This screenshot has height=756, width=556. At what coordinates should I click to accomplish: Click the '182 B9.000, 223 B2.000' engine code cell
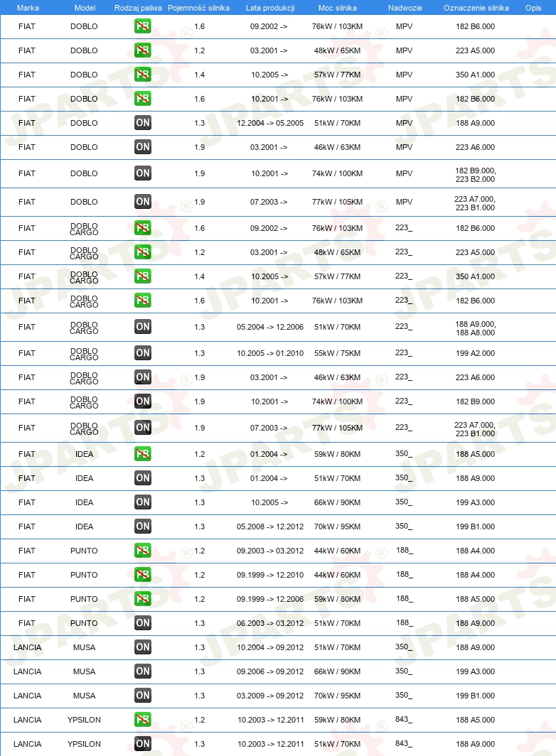click(475, 175)
